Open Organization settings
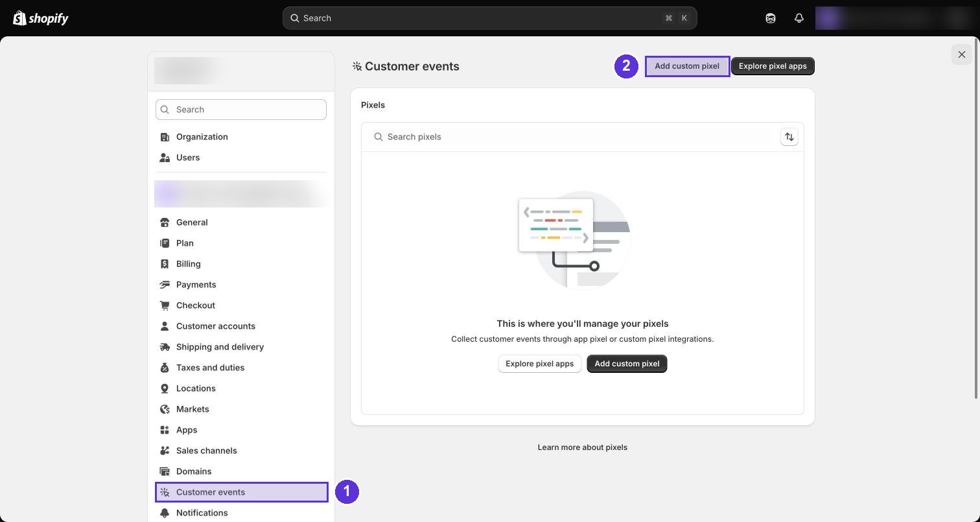The height and width of the screenshot is (522, 980). click(241, 137)
